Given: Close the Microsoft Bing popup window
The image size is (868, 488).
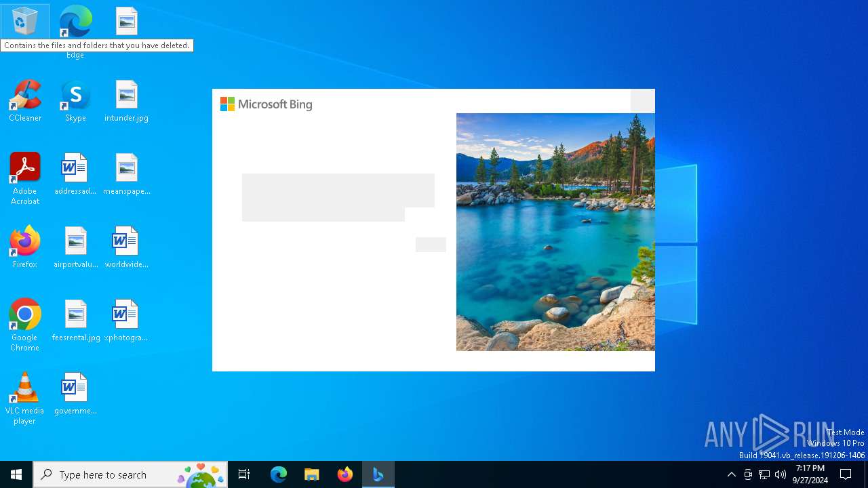Looking at the screenshot, I should click(642, 101).
